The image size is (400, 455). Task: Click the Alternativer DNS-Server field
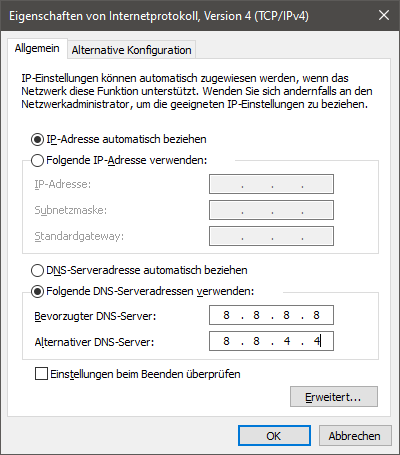[x=271, y=341]
